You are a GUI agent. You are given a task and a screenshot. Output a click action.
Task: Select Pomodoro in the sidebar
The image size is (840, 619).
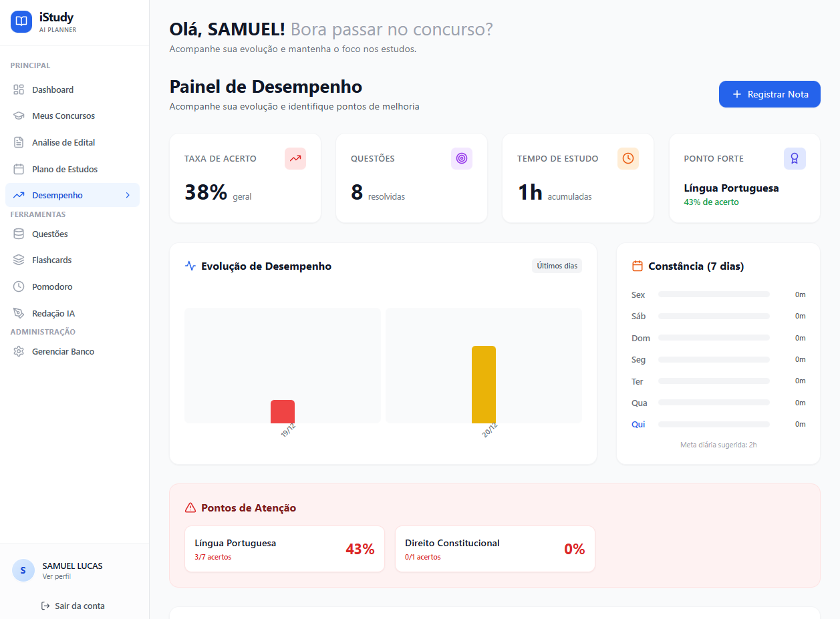click(52, 286)
